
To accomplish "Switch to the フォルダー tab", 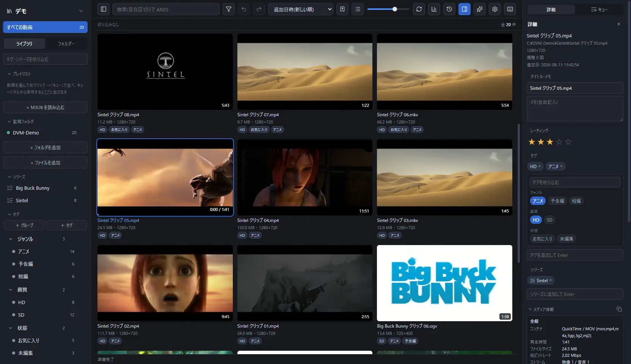I will (66, 44).
